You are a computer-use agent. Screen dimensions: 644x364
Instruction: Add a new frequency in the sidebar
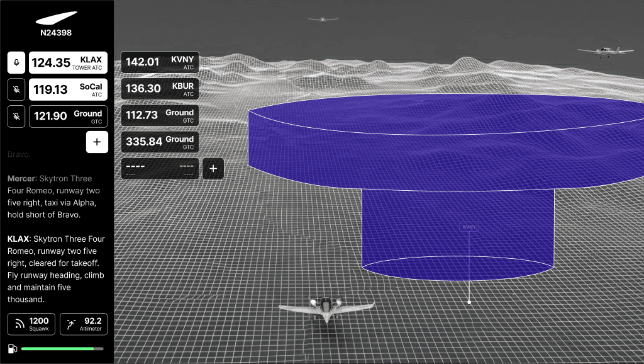click(97, 142)
